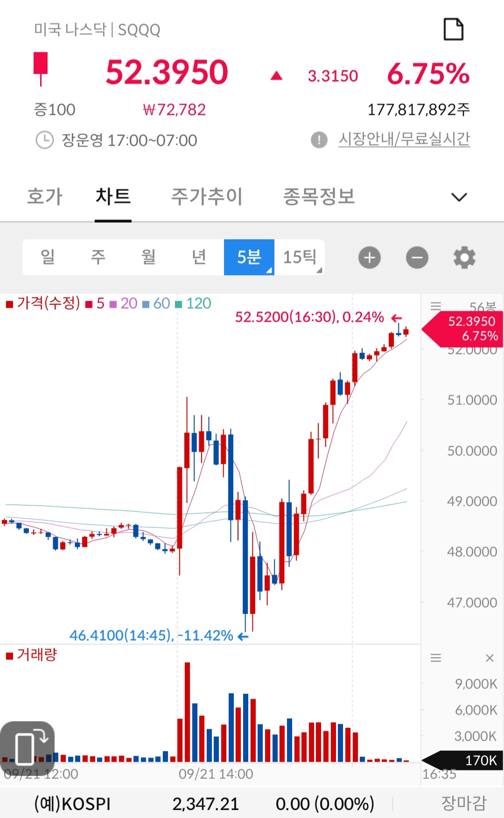Zoom out chart with minus icon
The image size is (504, 818).
(x=417, y=258)
